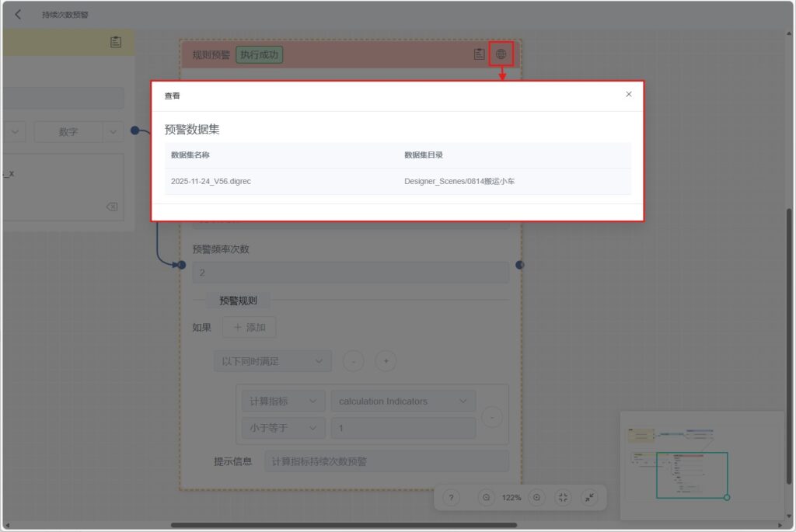Open help with the question mark icon

pyautogui.click(x=452, y=497)
